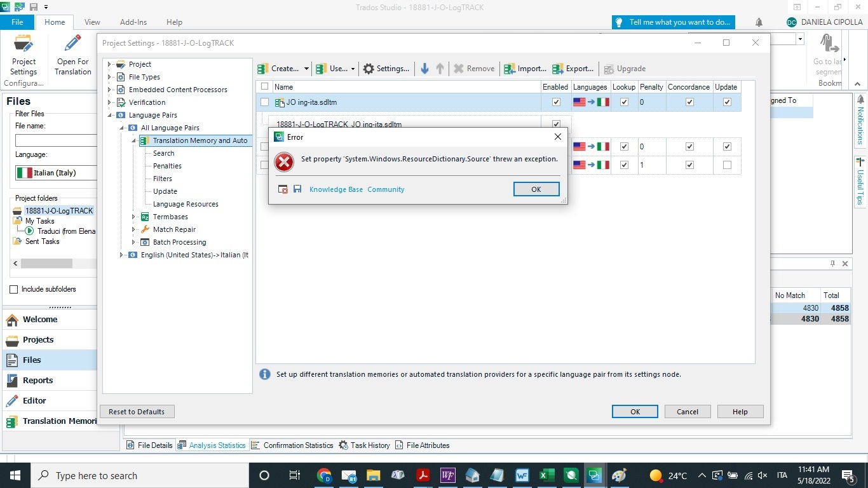Click the greyed Remove X icon

point(459,69)
